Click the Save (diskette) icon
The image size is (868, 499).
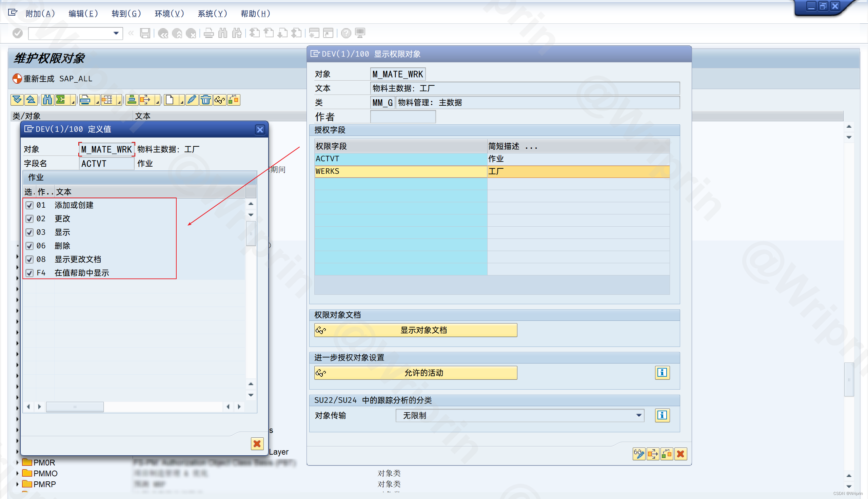click(x=145, y=33)
